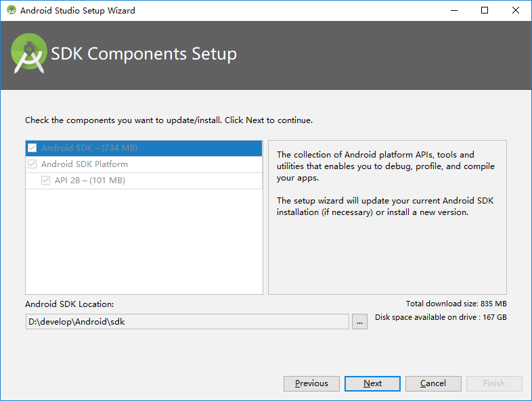Select the API 28 – (101 MB) row label
Screen dimensions: 532x401
click(90, 181)
